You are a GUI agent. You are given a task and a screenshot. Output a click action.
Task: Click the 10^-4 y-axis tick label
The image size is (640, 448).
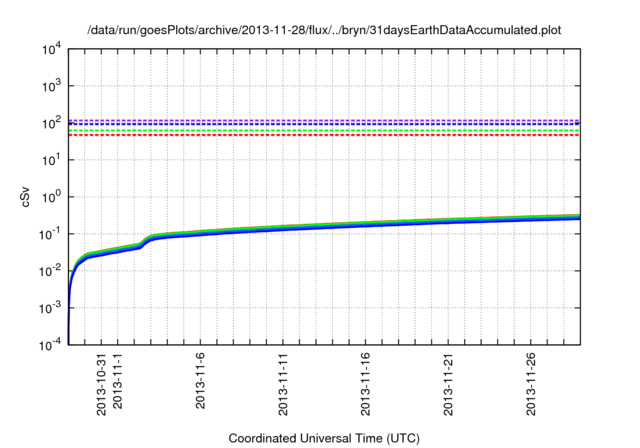(x=52, y=345)
